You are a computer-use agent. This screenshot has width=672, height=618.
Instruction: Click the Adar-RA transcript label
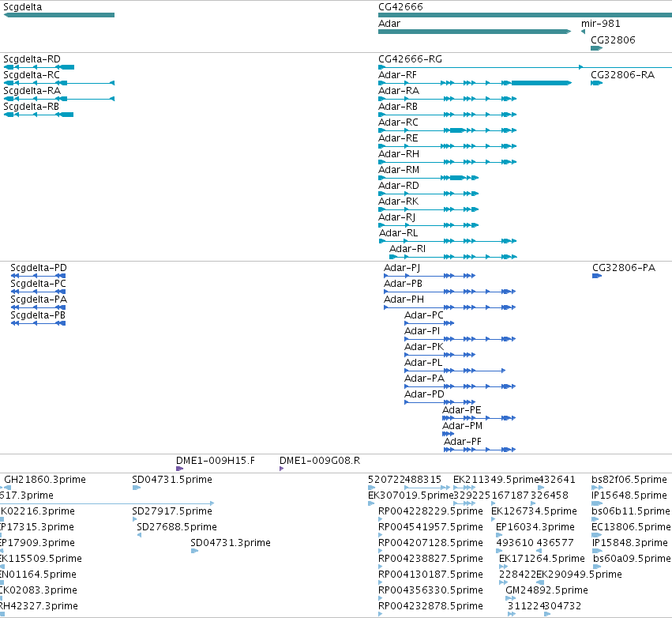(399, 91)
